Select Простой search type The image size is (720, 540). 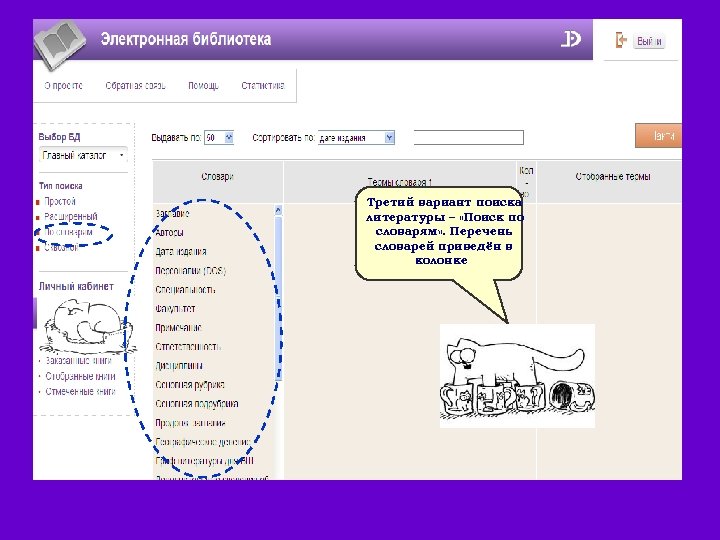(60, 201)
